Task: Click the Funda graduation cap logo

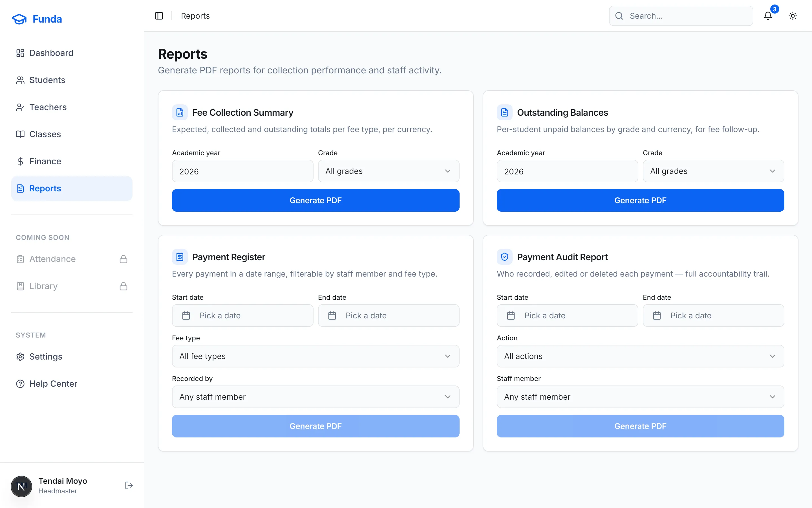Action: click(x=19, y=19)
